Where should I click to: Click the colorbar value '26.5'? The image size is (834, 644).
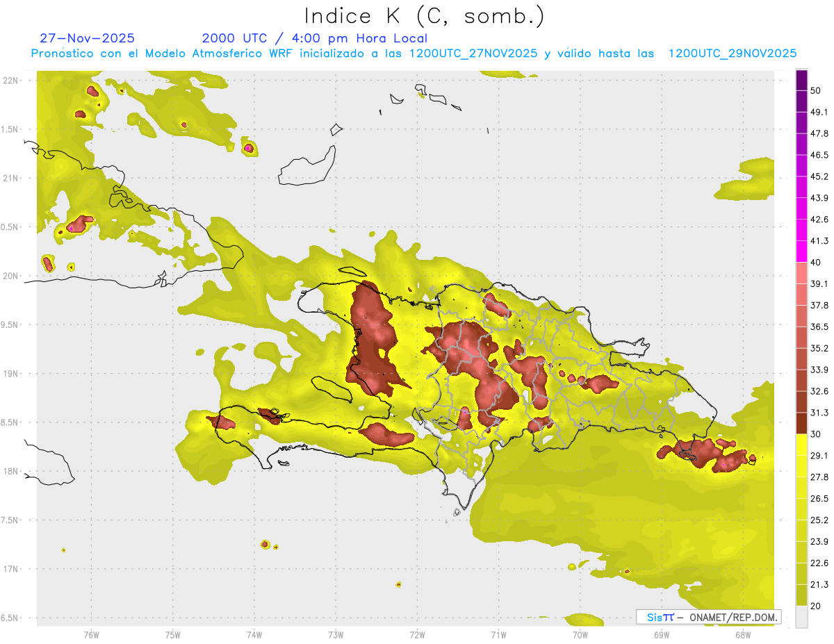click(820, 499)
